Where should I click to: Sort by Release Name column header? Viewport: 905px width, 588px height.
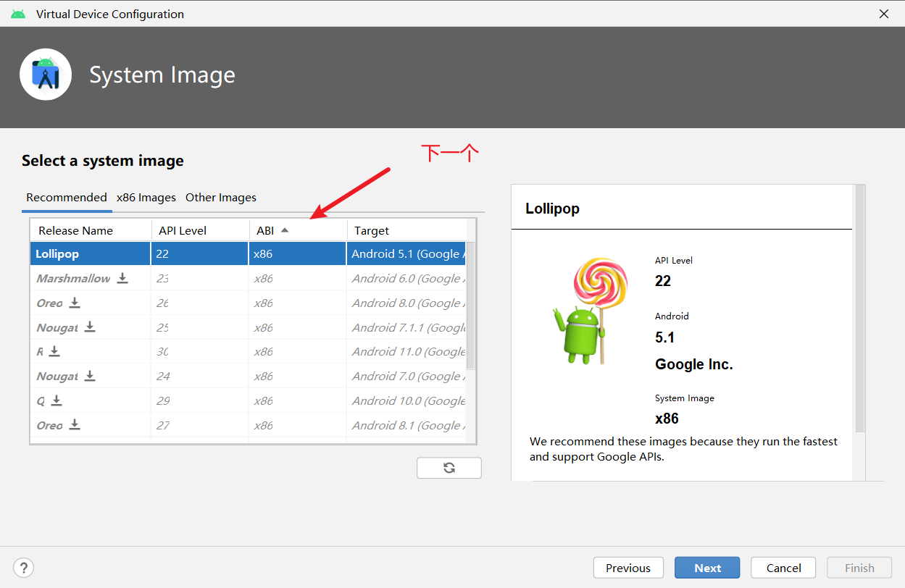pyautogui.click(x=90, y=230)
